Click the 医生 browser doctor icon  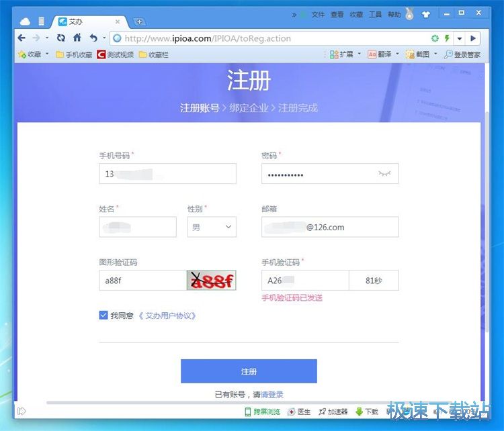tap(299, 412)
